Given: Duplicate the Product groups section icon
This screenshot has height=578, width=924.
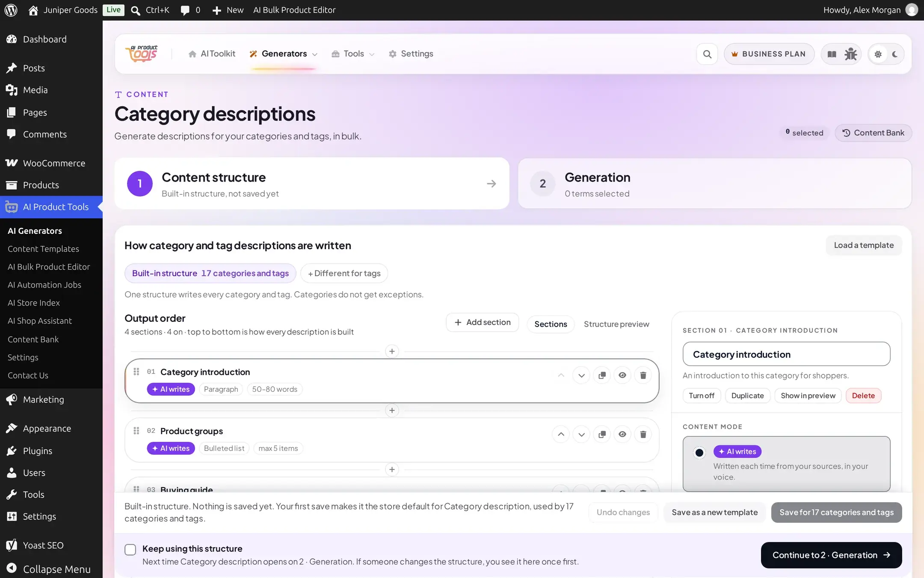Looking at the screenshot, I should coord(602,434).
